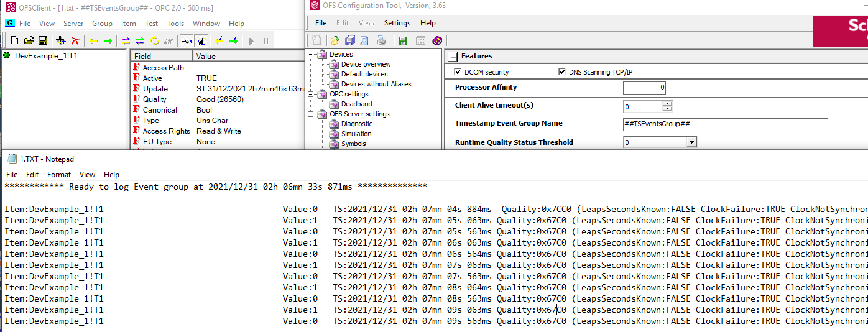Click the Open folder icon in OFSClient toolbar

click(x=29, y=40)
